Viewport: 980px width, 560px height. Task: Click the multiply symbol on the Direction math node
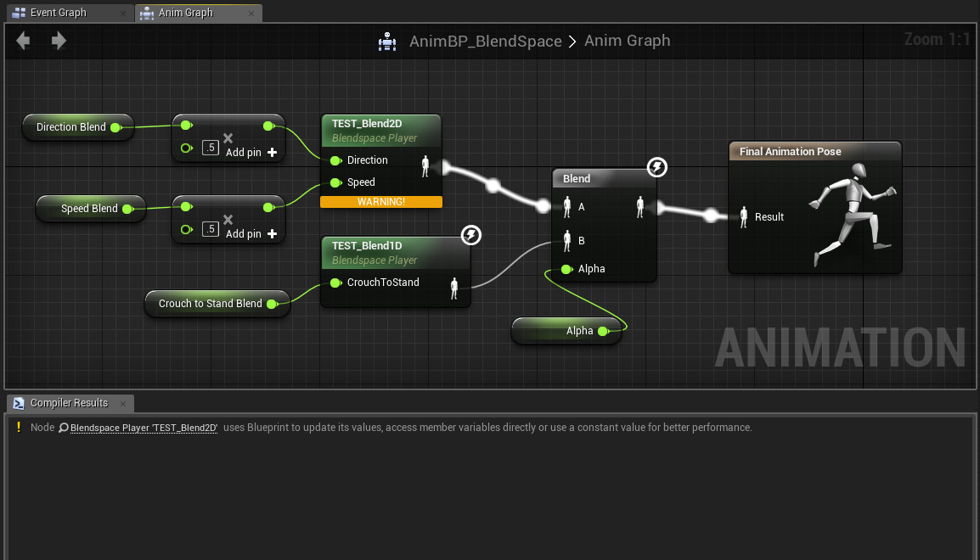[228, 138]
